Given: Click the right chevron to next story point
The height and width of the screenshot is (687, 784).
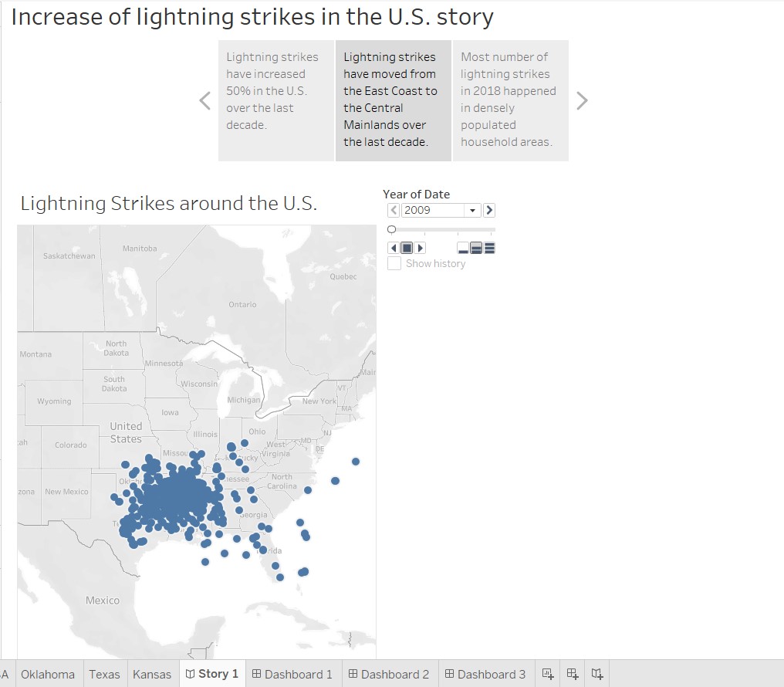Looking at the screenshot, I should [x=583, y=100].
